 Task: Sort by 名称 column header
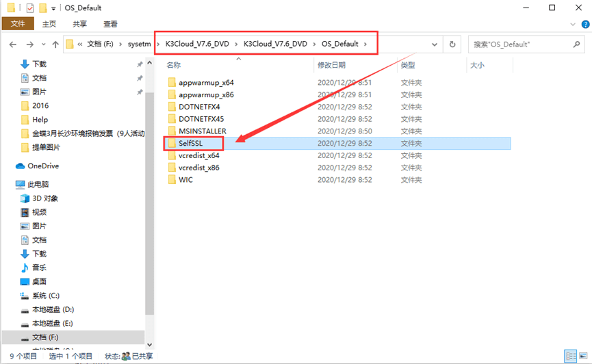pos(174,65)
